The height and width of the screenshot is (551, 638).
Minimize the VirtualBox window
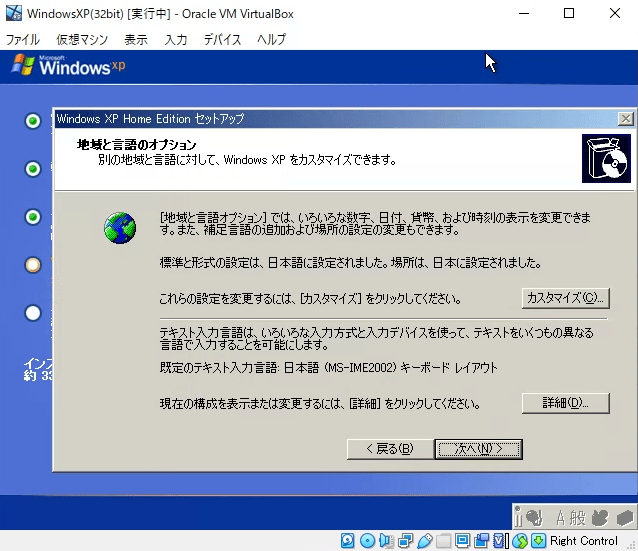click(x=524, y=13)
